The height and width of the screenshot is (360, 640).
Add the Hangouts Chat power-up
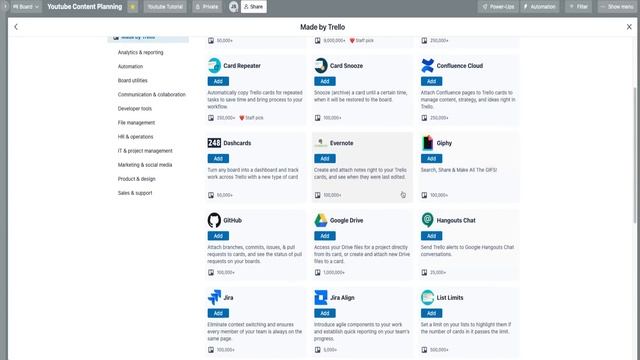click(431, 236)
